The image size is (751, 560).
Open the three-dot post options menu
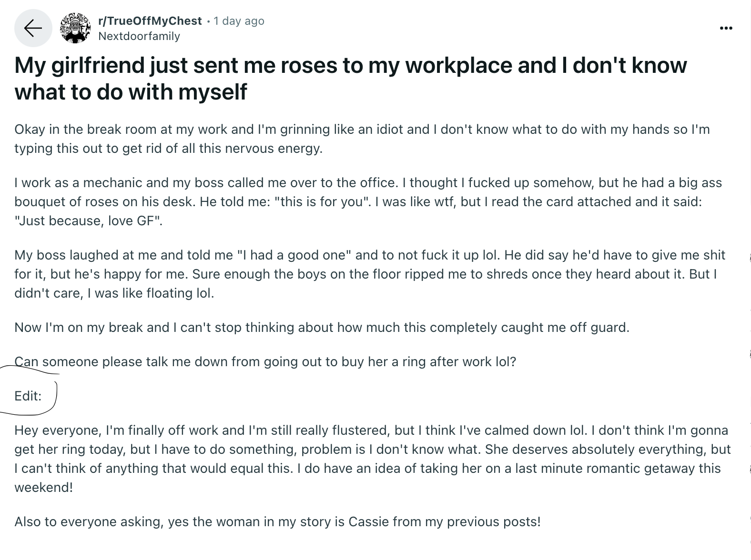coord(726,29)
